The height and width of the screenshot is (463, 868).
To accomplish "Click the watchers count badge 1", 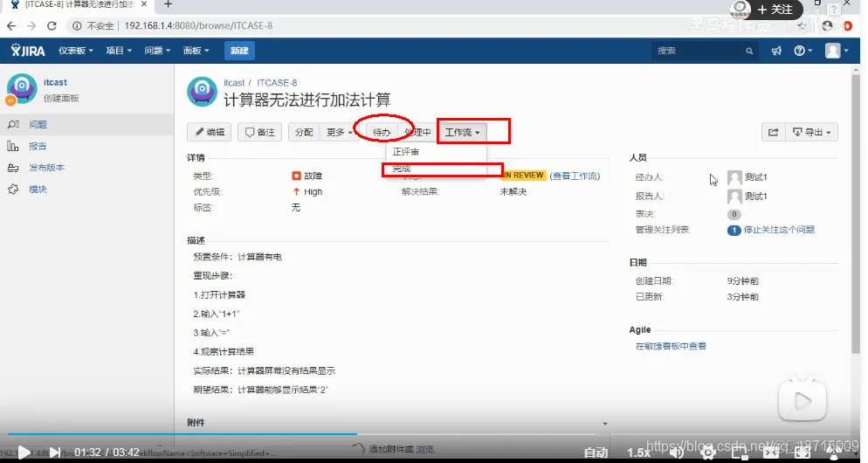I will pos(734,230).
